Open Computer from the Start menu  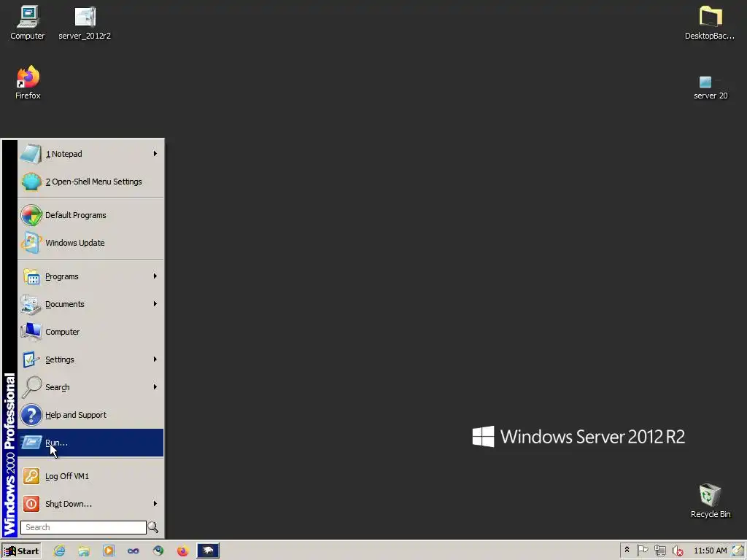coord(90,332)
